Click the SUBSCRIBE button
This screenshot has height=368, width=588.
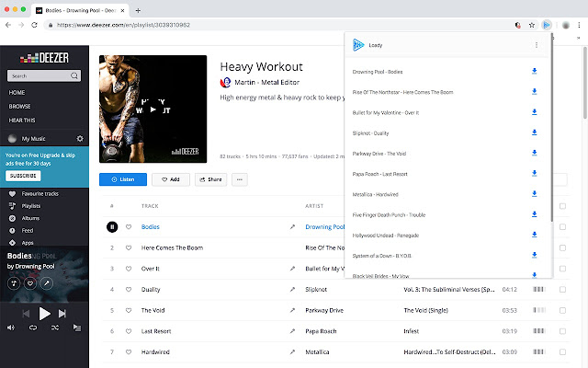pyautogui.click(x=23, y=176)
